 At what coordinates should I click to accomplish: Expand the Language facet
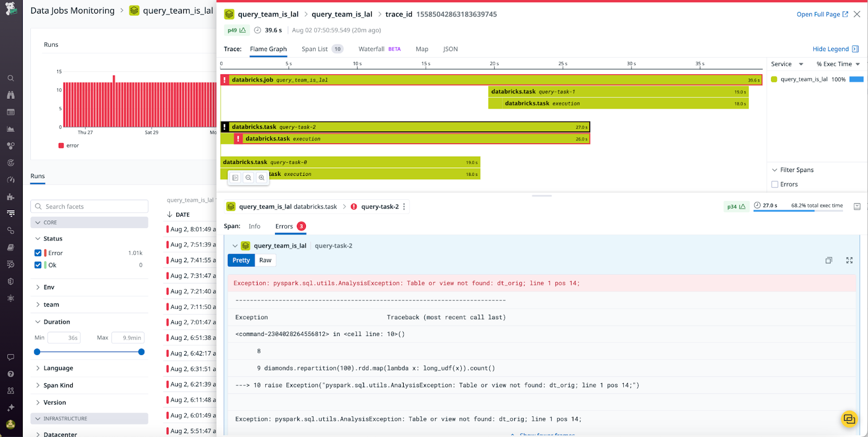pos(58,368)
